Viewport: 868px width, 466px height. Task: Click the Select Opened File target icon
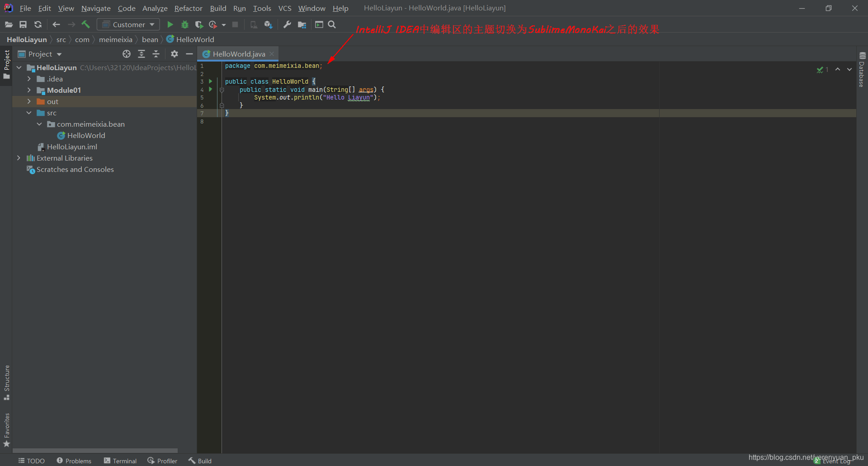pos(127,54)
